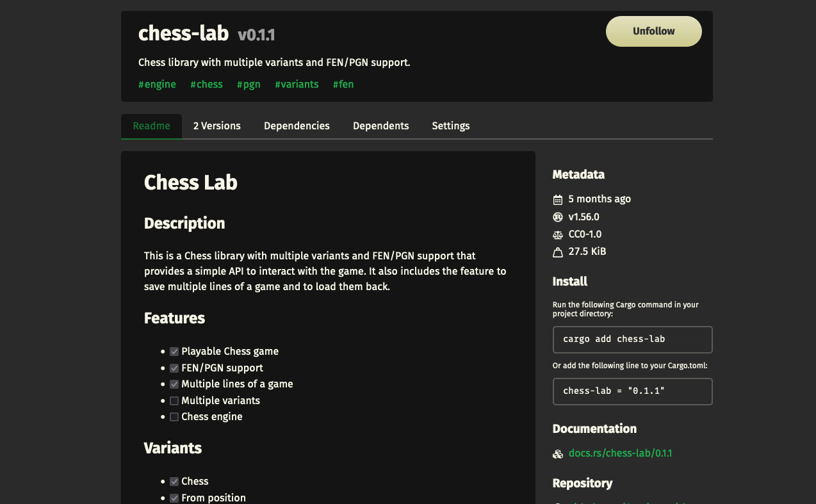Screen dimensions: 816x504
Task: View the Dependents tab
Action: [x=380, y=126]
